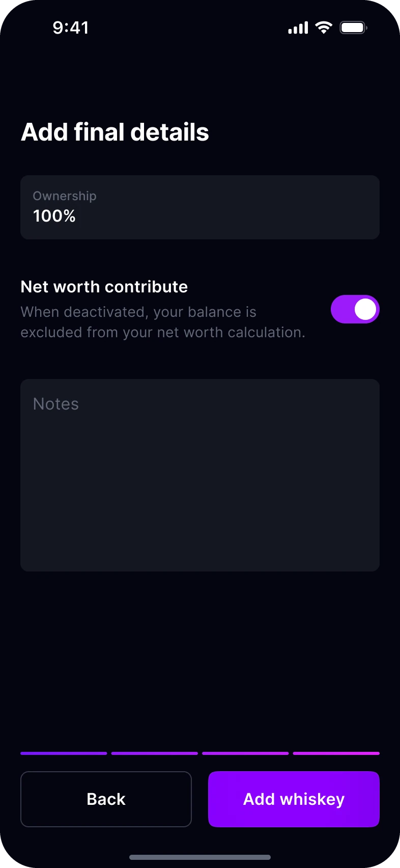Tap the Notes placeholder text

pyautogui.click(x=56, y=404)
